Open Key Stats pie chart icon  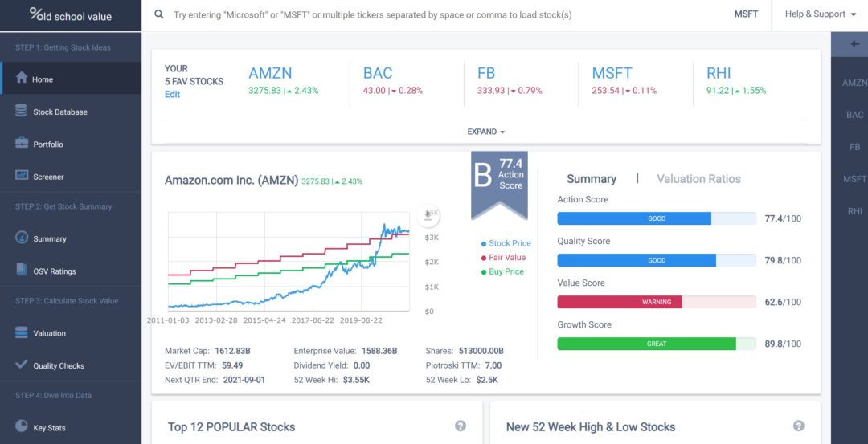[x=21, y=426]
